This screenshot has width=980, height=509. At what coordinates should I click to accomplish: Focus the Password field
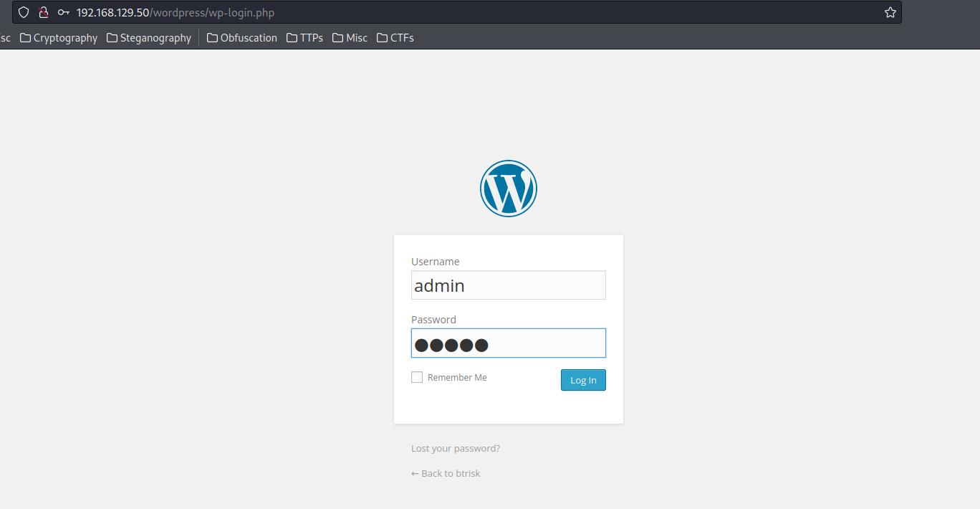509,343
